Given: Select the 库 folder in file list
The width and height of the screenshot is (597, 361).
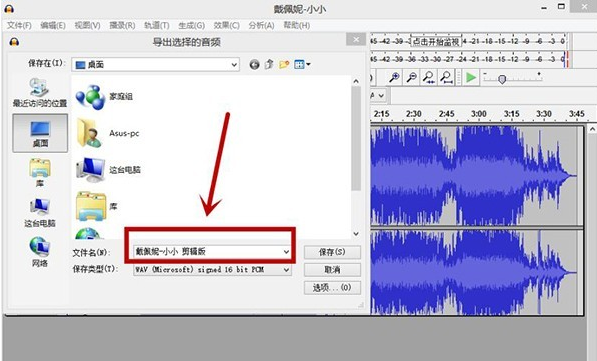Looking at the screenshot, I should tap(96, 206).
